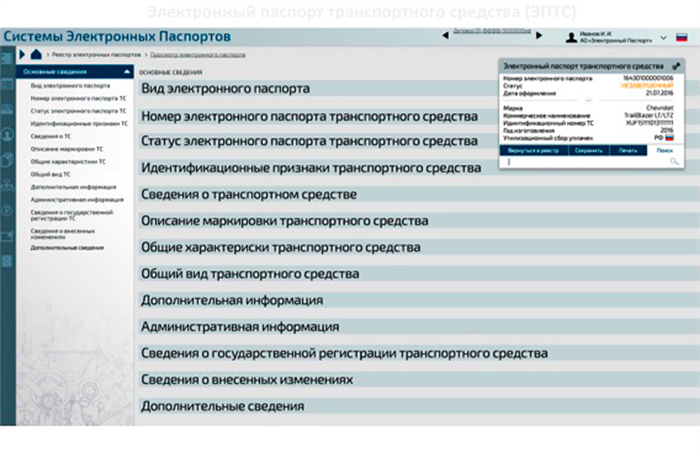700x453 pixels.
Task: Expand sidebar with the triangle arrow
Action: tap(22, 54)
